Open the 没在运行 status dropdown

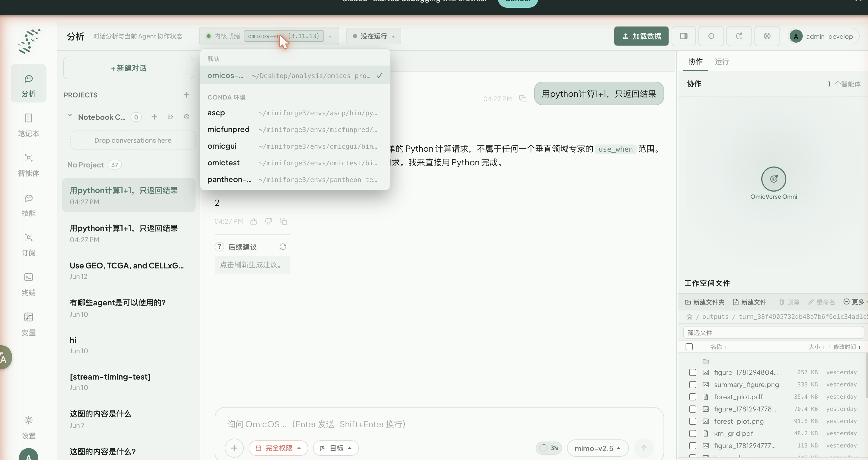coord(373,36)
